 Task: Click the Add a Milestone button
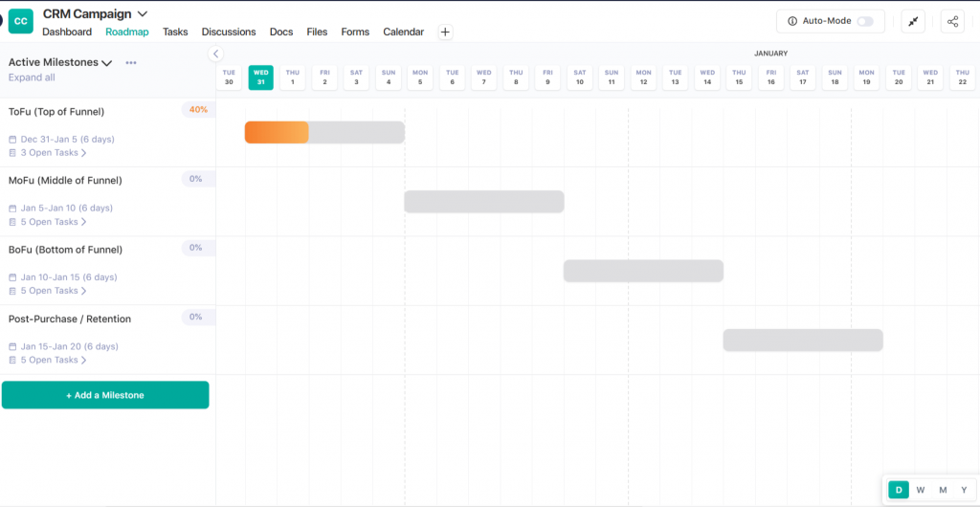pyautogui.click(x=105, y=395)
